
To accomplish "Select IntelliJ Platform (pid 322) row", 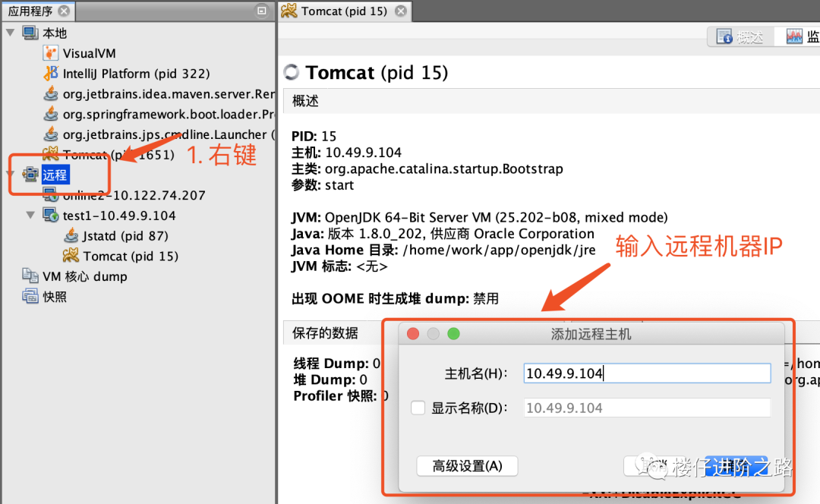I will [x=136, y=74].
